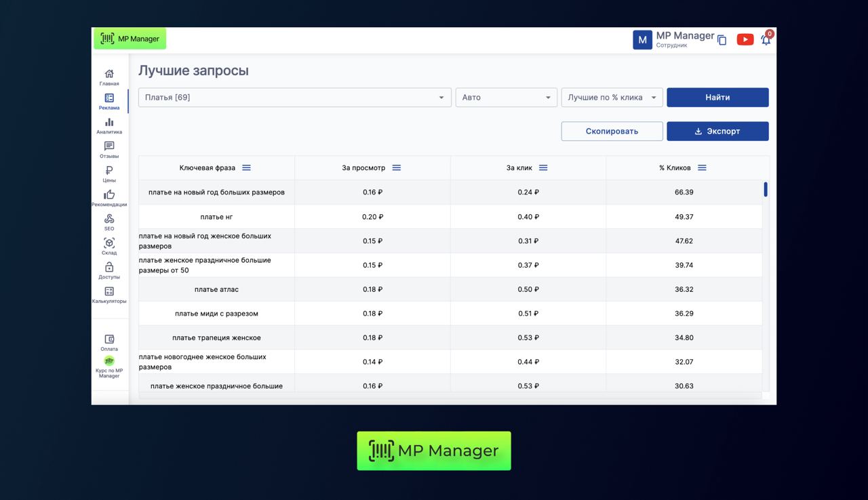Open the Отзывы reviews icon
The image size is (868, 500).
(109, 146)
